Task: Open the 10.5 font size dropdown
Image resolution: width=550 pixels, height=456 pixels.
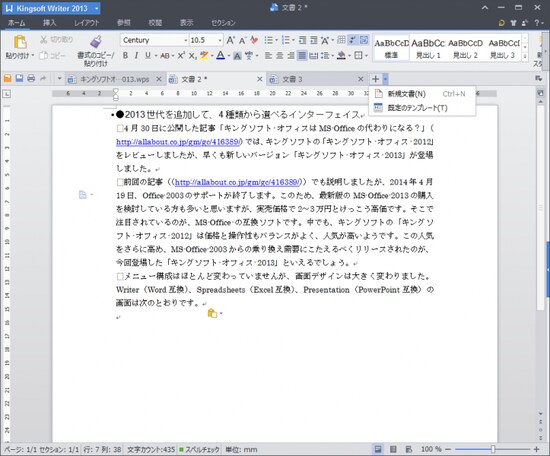Action: click(220, 40)
